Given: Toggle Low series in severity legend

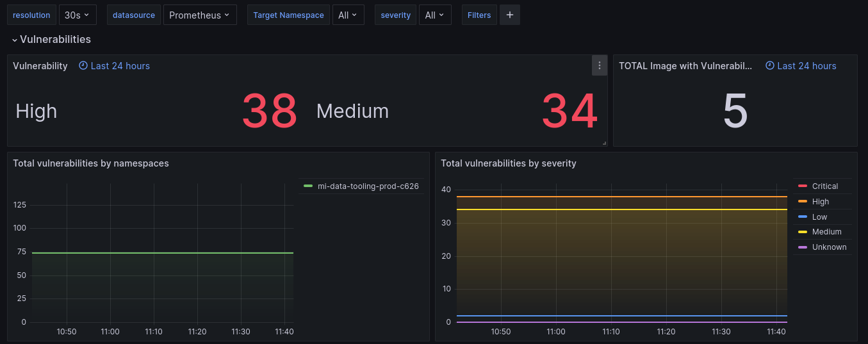Looking at the screenshot, I should pos(819,217).
